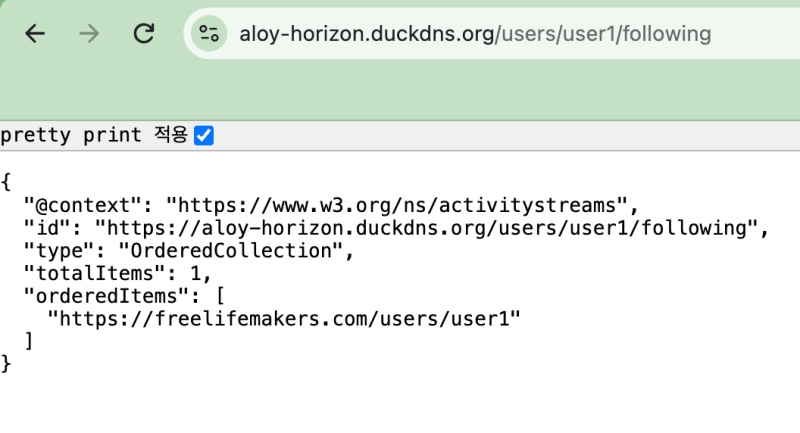This screenshot has width=800, height=433.
Task: Uncheck the pretty print 적용 checkbox
Action: point(204,136)
